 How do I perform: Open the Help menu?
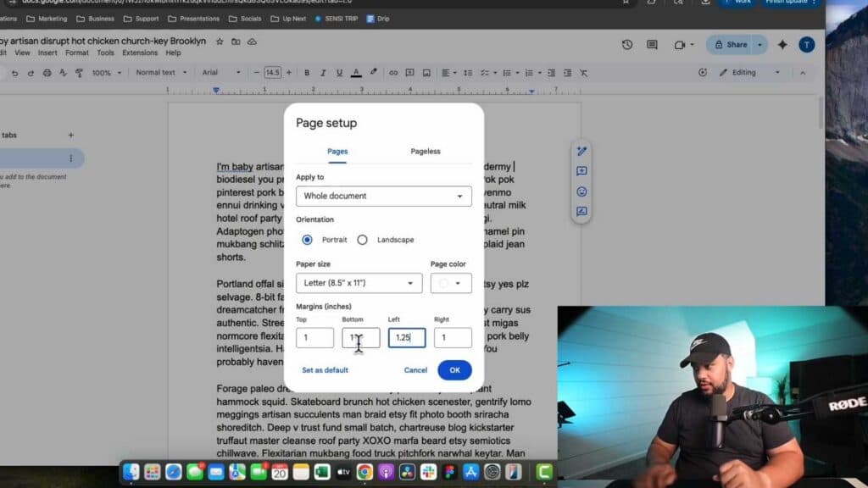tap(173, 53)
